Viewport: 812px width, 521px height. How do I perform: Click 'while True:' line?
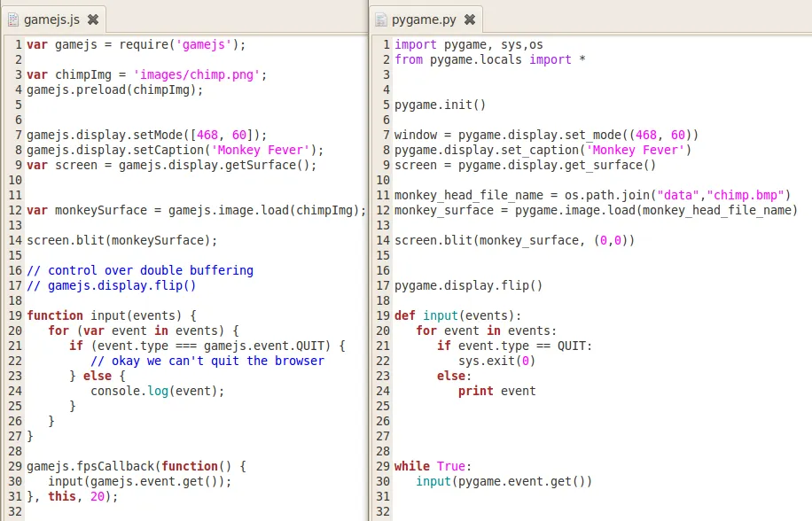point(433,466)
